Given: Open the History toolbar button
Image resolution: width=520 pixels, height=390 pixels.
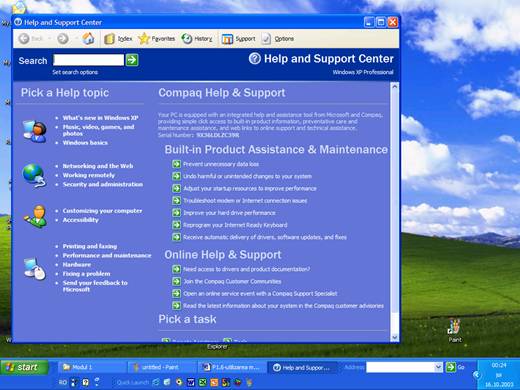Looking at the screenshot, I should click(197, 39).
